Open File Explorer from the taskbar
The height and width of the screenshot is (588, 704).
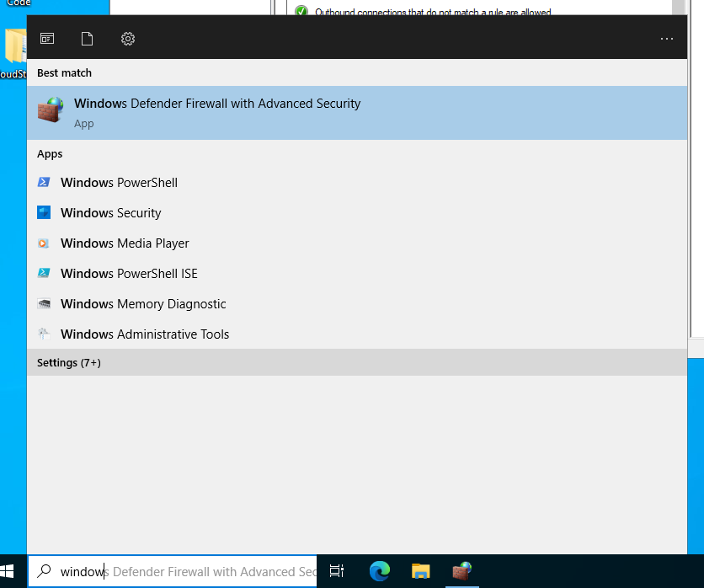tap(421, 571)
